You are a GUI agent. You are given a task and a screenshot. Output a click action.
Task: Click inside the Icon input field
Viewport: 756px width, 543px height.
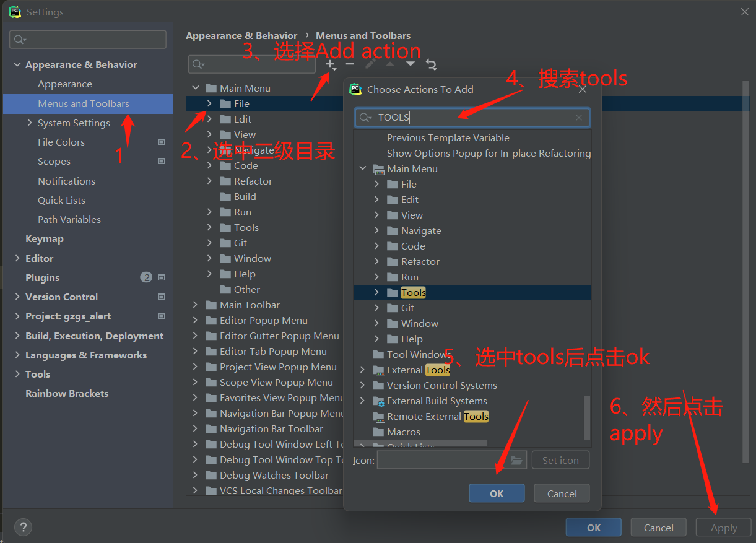pyautogui.click(x=446, y=460)
